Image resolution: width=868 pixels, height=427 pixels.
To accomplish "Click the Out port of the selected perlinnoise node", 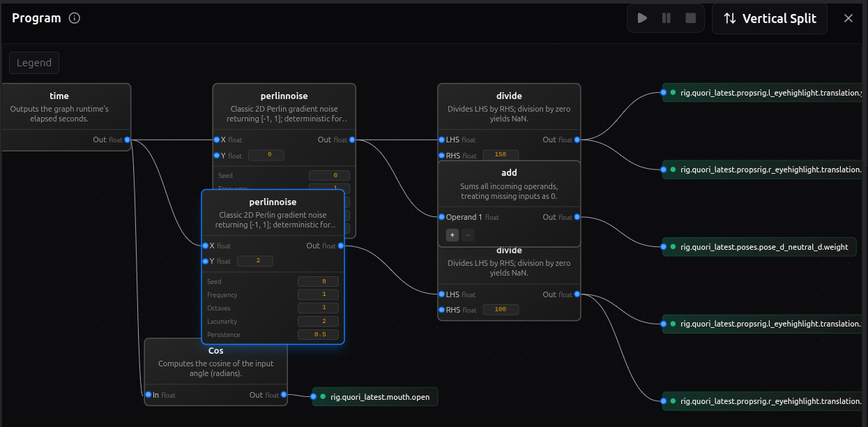I will (340, 246).
